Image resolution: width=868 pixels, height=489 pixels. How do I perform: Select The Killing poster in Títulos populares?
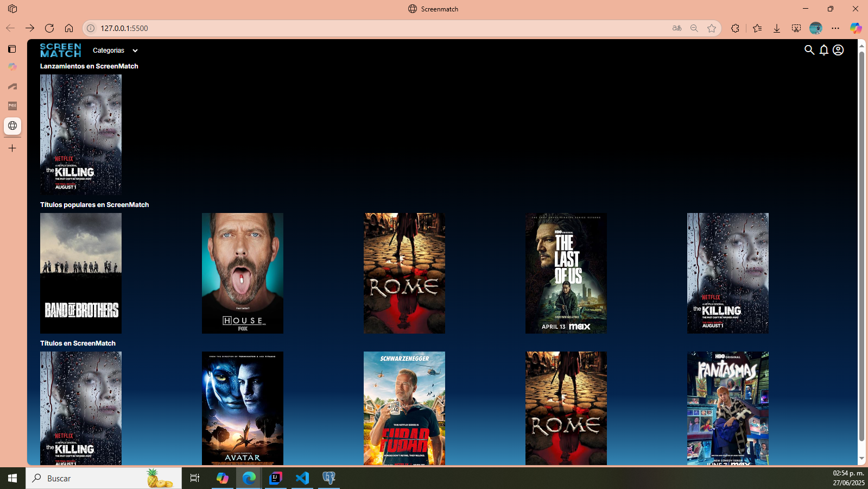point(728,273)
